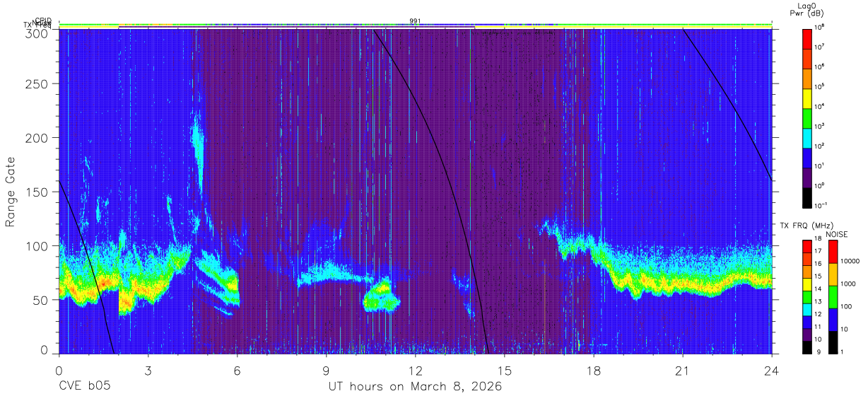Click the TX FRQ legend value '9'
The height and width of the screenshot is (401, 868).
[819, 352]
